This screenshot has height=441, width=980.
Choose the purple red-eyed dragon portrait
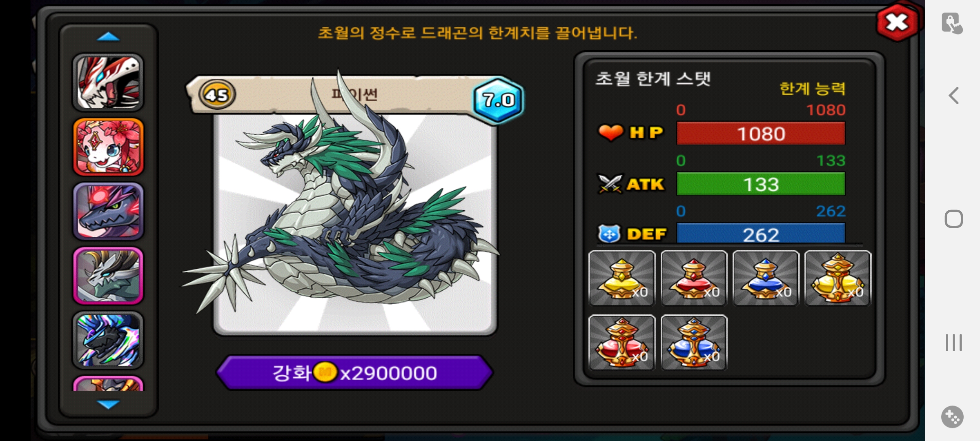tap(108, 212)
